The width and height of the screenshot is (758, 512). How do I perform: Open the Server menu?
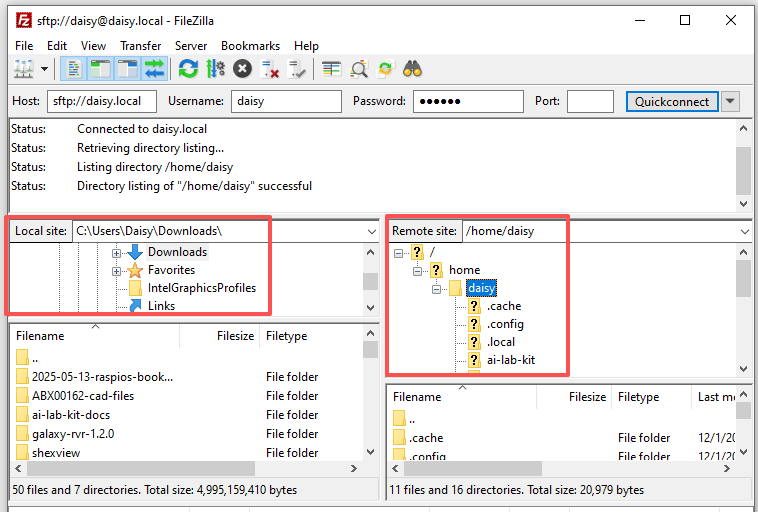(x=191, y=46)
